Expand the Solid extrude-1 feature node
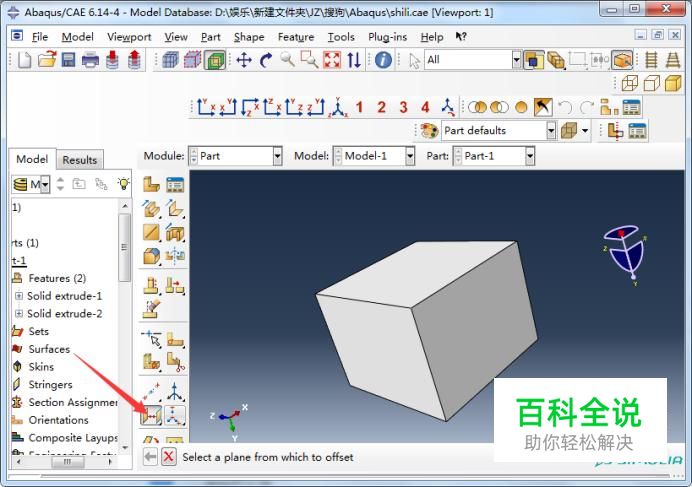This screenshot has height=487, width=692. (19, 296)
